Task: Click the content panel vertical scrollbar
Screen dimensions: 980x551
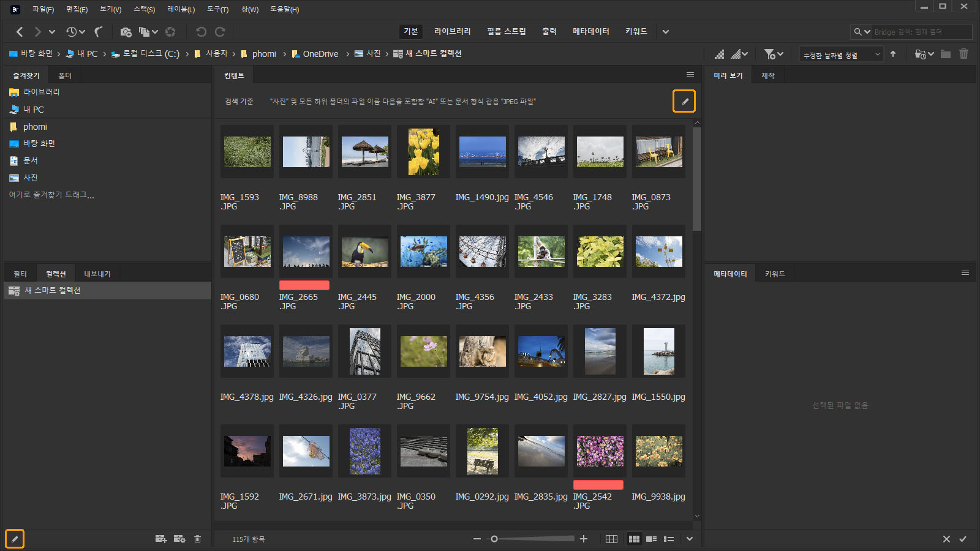Action: [696, 179]
